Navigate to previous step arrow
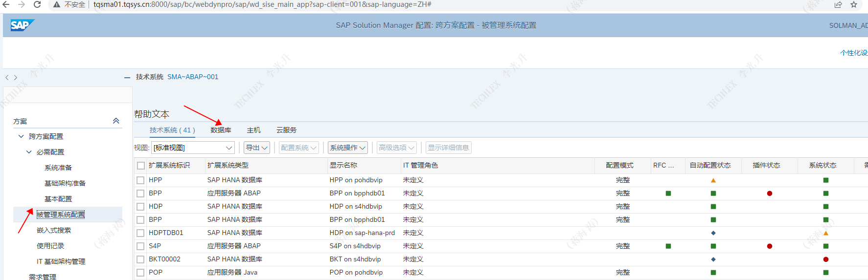Screen dimensions: 868x280 pos(7,77)
